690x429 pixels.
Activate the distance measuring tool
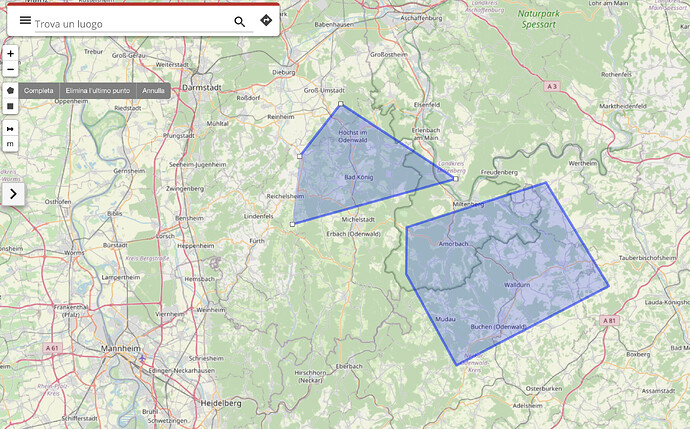tap(11, 128)
